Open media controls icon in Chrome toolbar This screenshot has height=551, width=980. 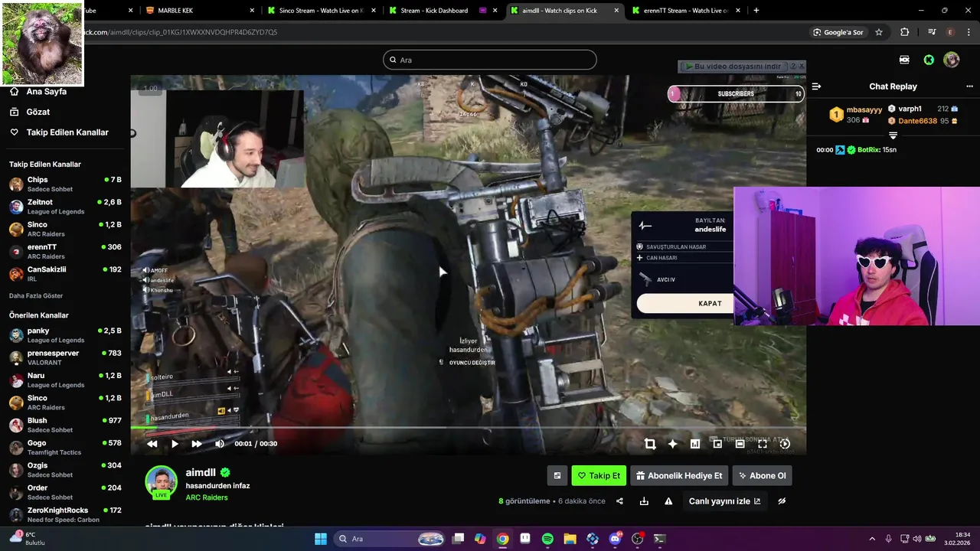pyautogui.click(x=932, y=32)
